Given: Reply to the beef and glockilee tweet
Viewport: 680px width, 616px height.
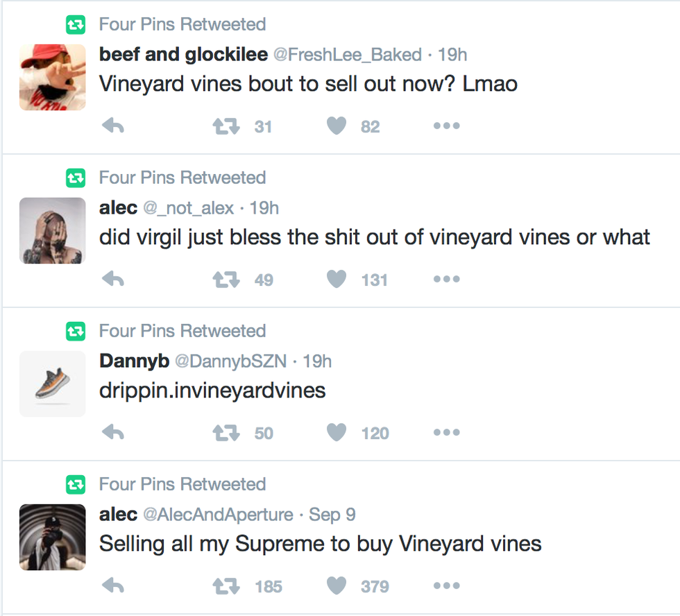Looking at the screenshot, I should click(113, 126).
